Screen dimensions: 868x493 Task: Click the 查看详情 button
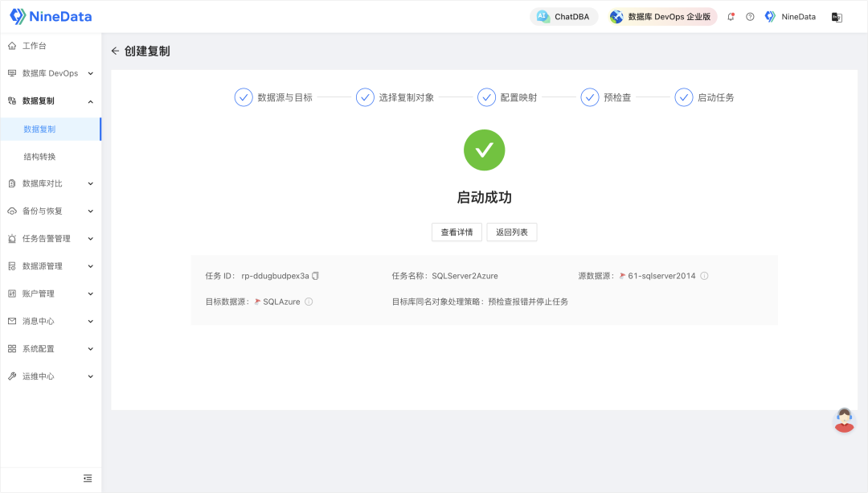(x=457, y=232)
